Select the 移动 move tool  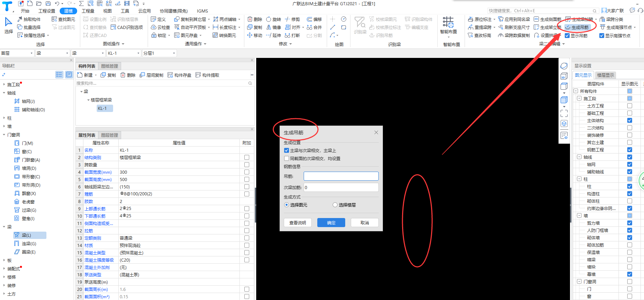[x=255, y=35]
